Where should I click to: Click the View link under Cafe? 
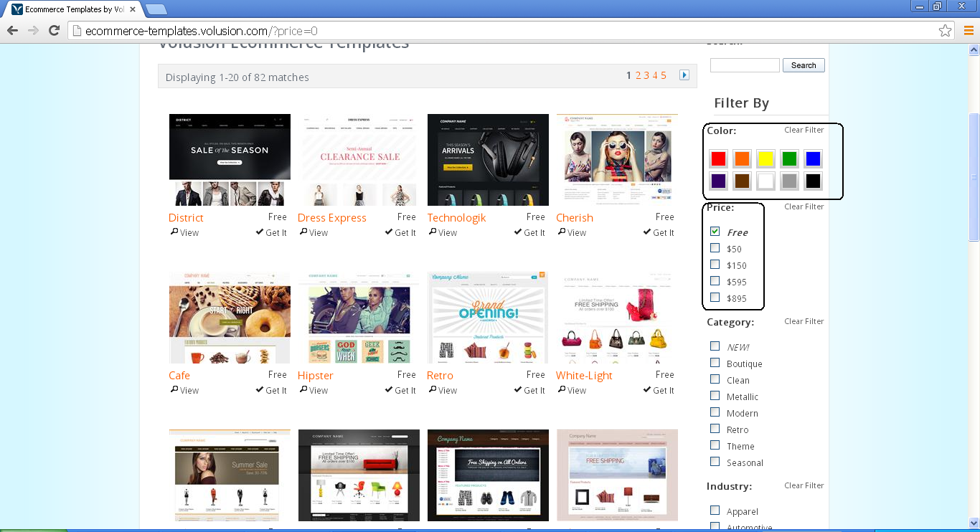point(184,390)
